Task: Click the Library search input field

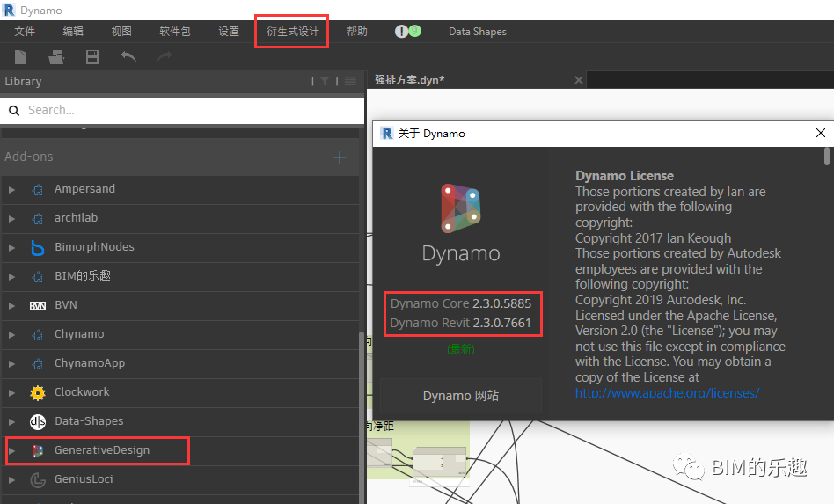Action: coord(182,111)
